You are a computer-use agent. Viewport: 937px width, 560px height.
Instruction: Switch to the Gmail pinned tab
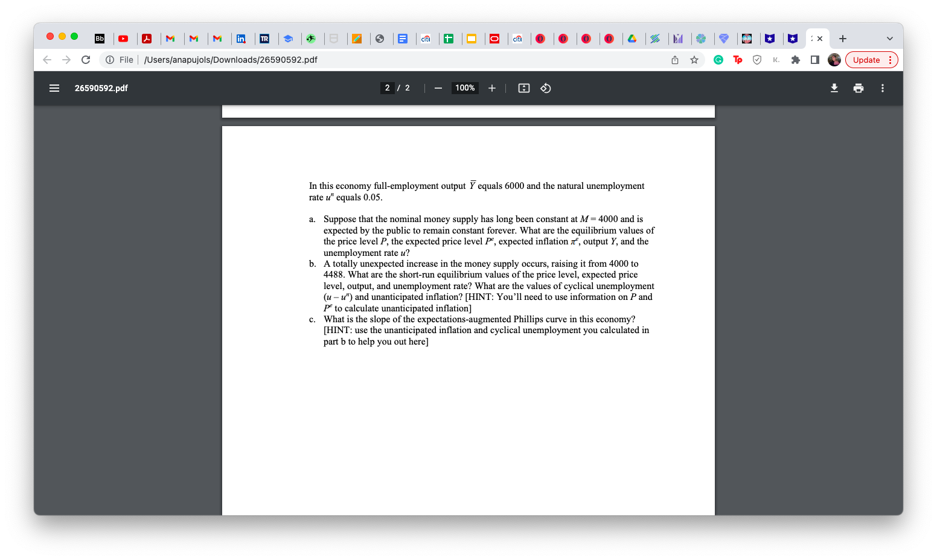pos(171,39)
